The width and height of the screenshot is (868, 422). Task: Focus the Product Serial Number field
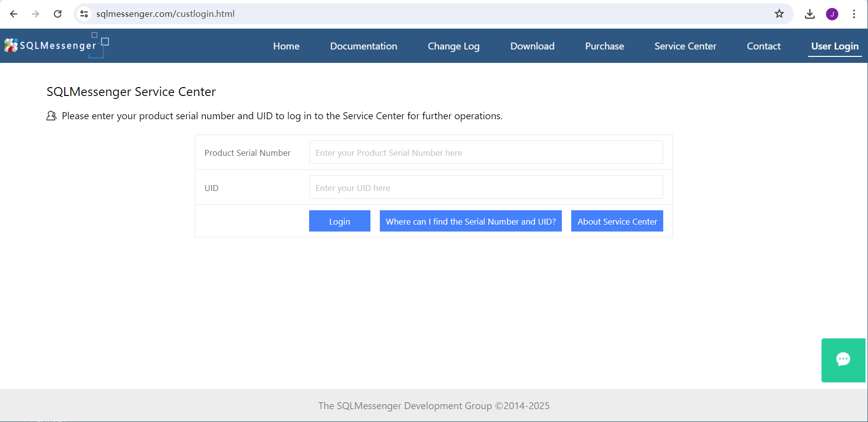coord(486,152)
